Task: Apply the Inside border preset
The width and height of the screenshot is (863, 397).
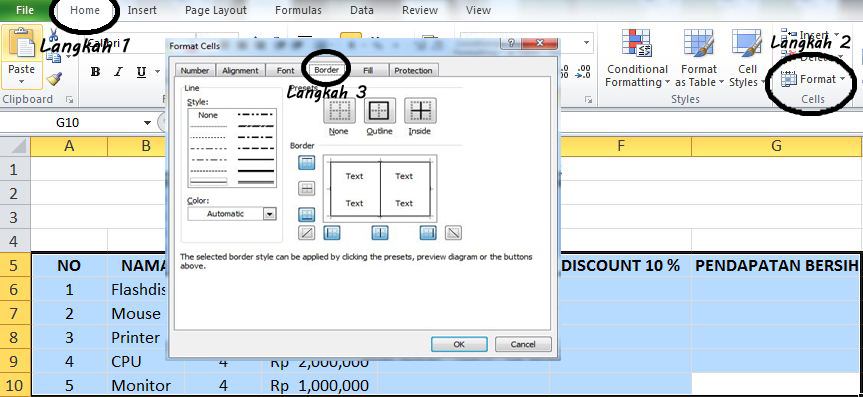Action: [420, 111]
